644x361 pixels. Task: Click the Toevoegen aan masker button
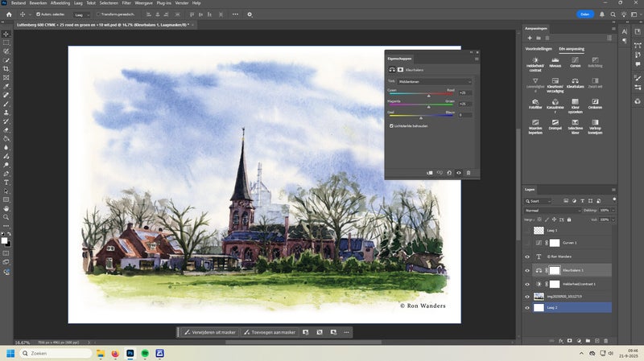[269, 332]
